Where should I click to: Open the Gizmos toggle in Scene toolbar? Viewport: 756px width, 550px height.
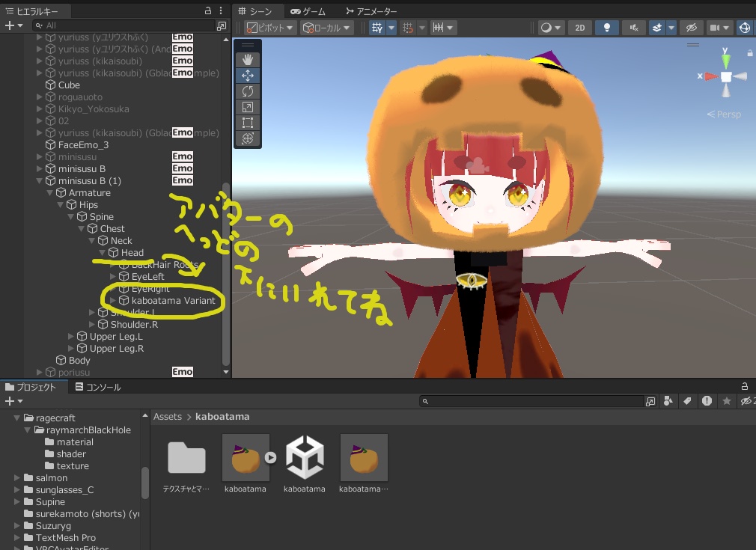[x=745, y=28]
